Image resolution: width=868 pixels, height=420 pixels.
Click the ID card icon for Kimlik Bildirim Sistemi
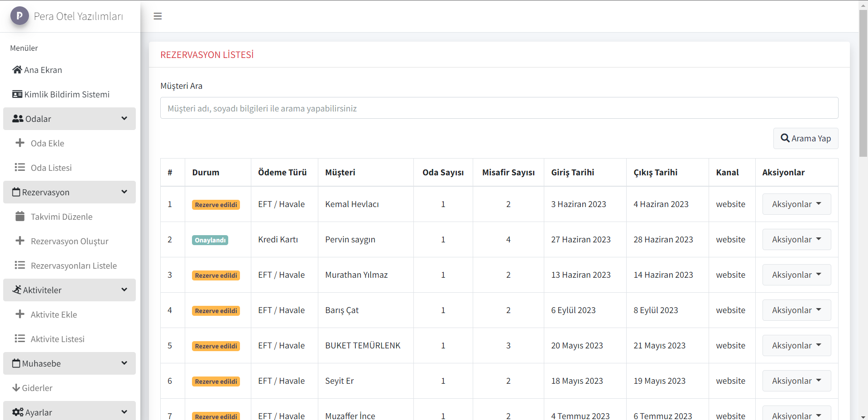click(17, 94)
